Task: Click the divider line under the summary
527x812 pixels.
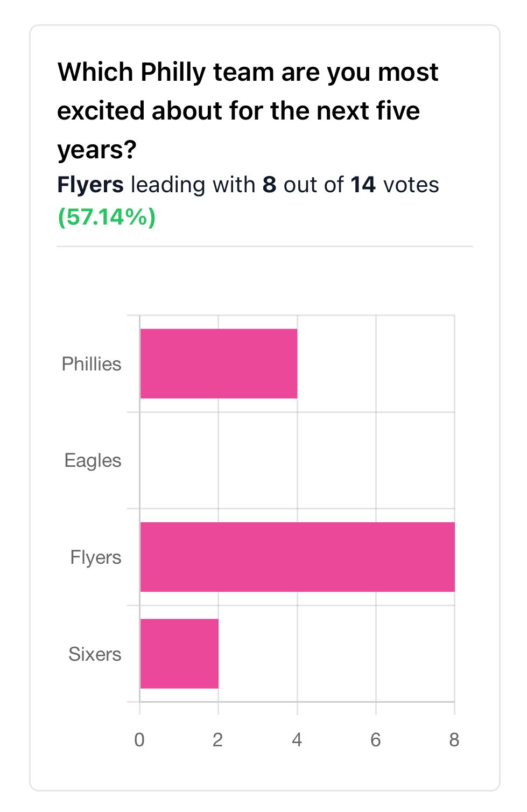Action: click(265, 246)
